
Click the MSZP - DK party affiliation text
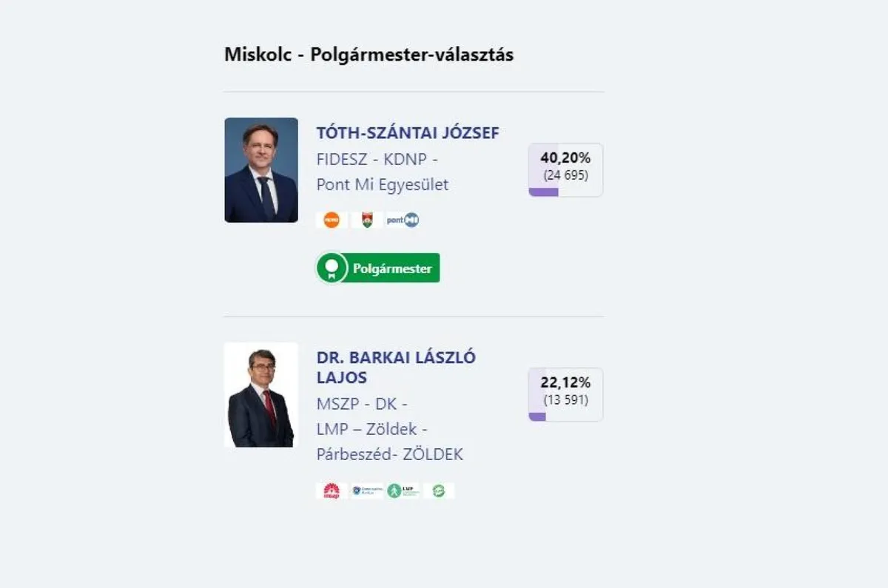pos(362,405)
